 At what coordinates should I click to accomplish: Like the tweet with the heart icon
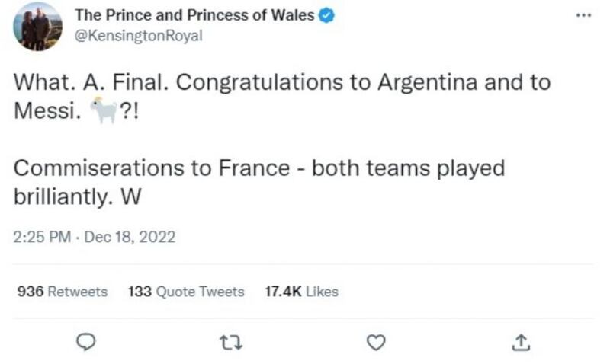pos(375,343)
